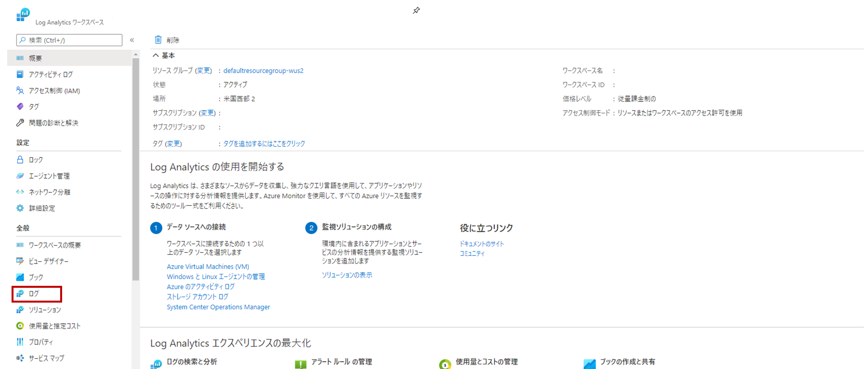The image size is (868, 369).
Task: Click the タグを追加するにはここをクリック link
Action: (264, 143)
